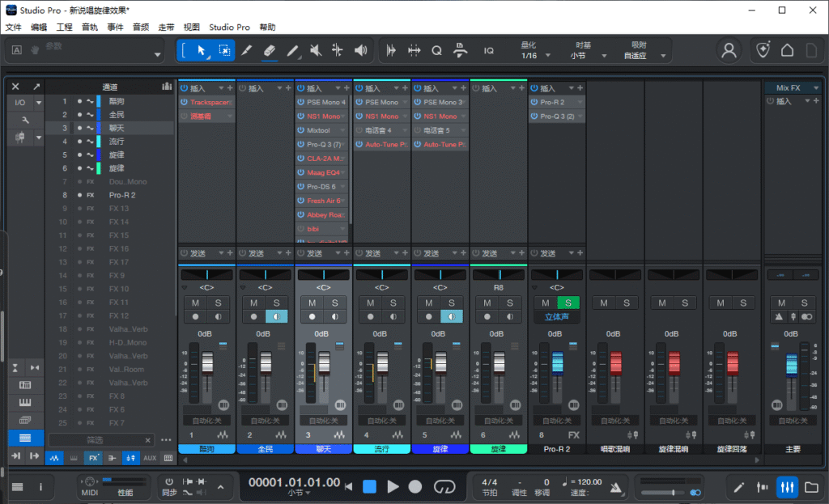
Task: Open the 文件 menu
Action: click(x=13, y=27)
